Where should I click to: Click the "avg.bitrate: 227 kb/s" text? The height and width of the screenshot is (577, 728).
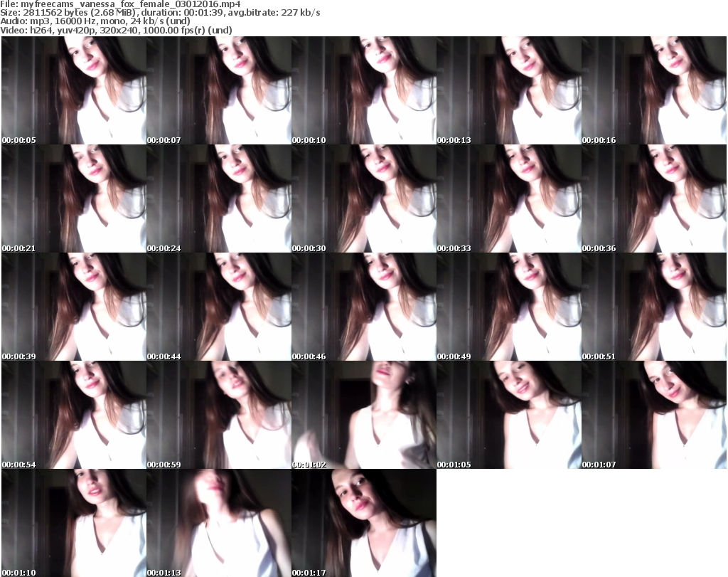pos(274,13)
